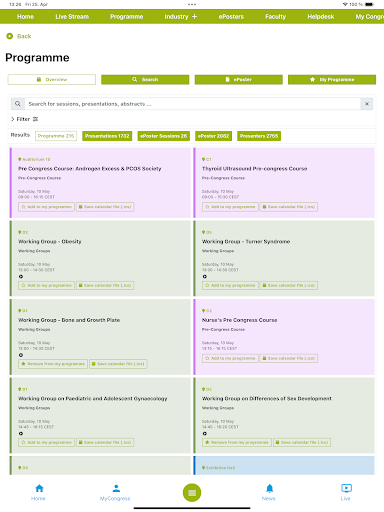The image size is (384, 512).
Task: Open the ePosters menu item
Action: [x=231, y=17]
